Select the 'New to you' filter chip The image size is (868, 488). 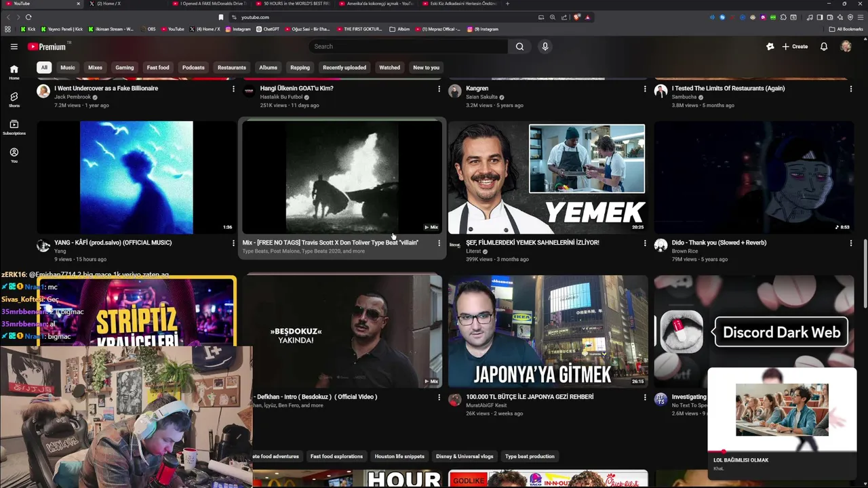[427, 68]
